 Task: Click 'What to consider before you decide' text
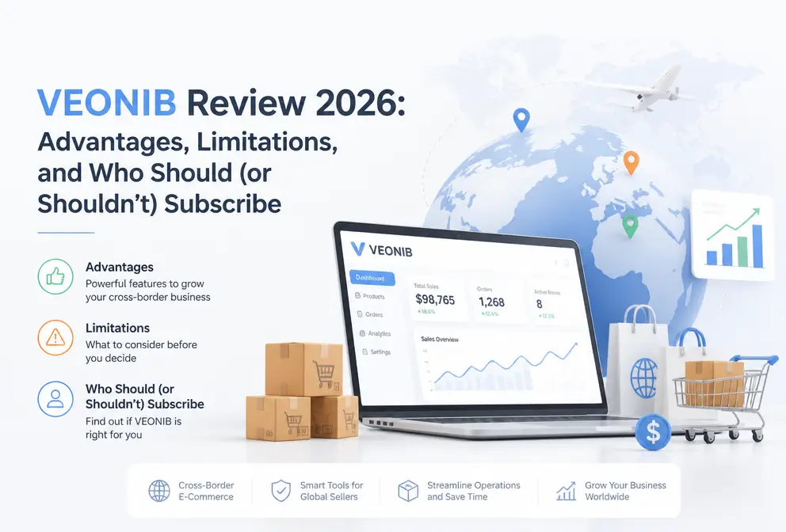pyautogui.click(x=141, y=351)
